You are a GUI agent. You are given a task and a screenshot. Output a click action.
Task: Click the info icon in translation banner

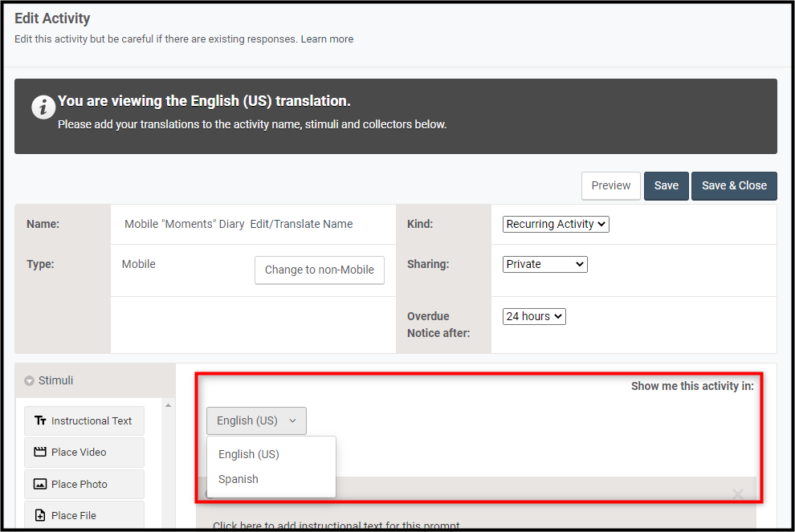tap(43, 108)
